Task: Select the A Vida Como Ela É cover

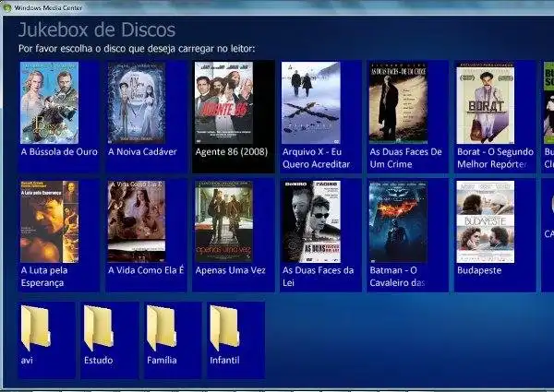Action: pyautogui.click(x=137, y=221)
